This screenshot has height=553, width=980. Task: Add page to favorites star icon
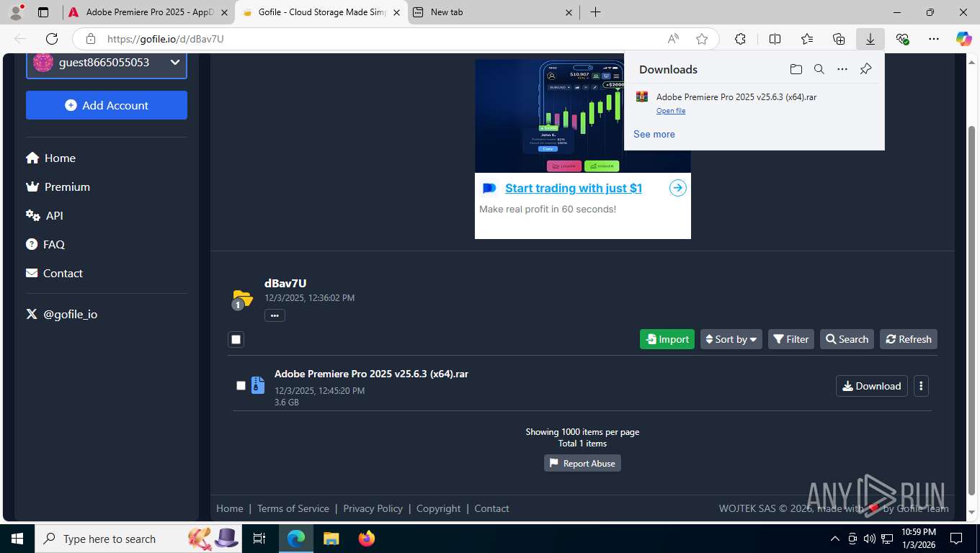(x=702, y=39)
